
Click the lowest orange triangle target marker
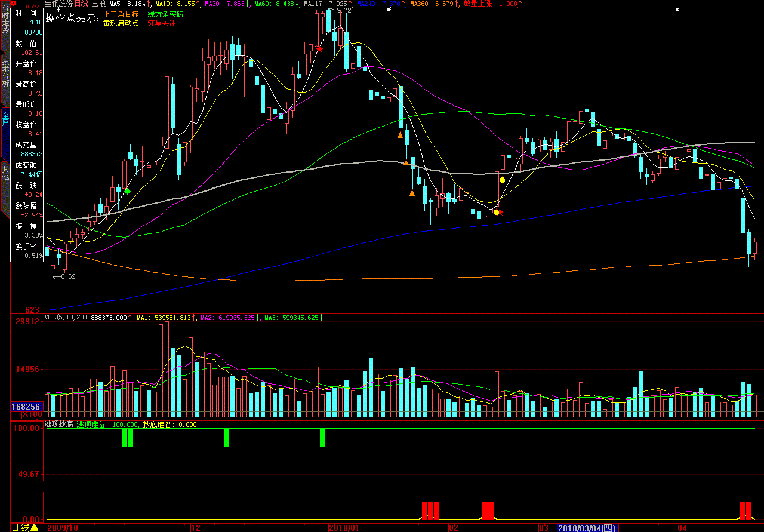click(x=412, y=192)
